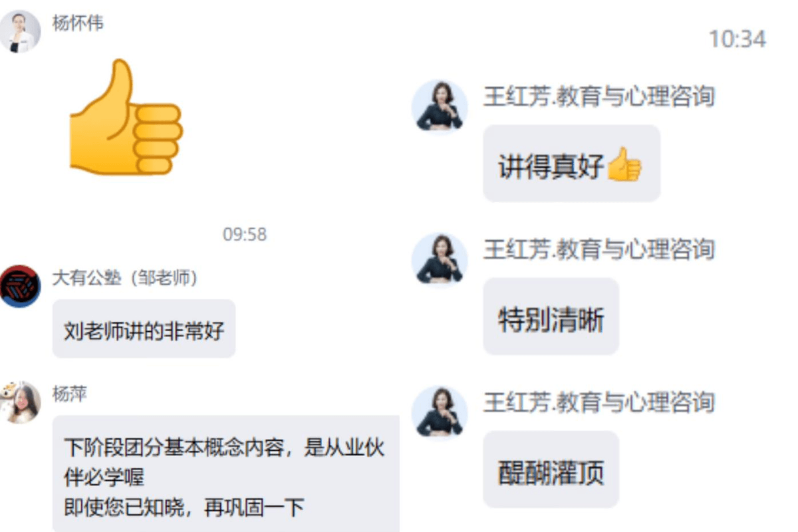Click sender name 杨怀伟
The height and width of the screenshot is (532, 798).
pyautogui.click(x=78, y=23)
